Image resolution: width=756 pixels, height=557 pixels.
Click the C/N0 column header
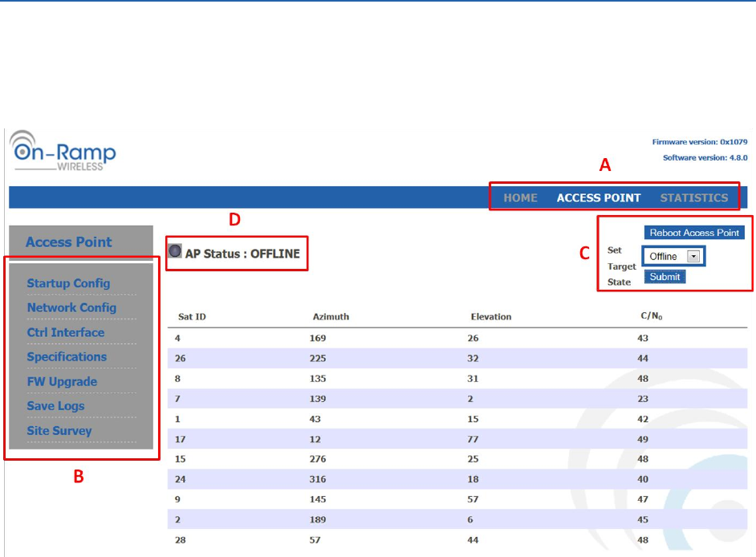(652, 316)
